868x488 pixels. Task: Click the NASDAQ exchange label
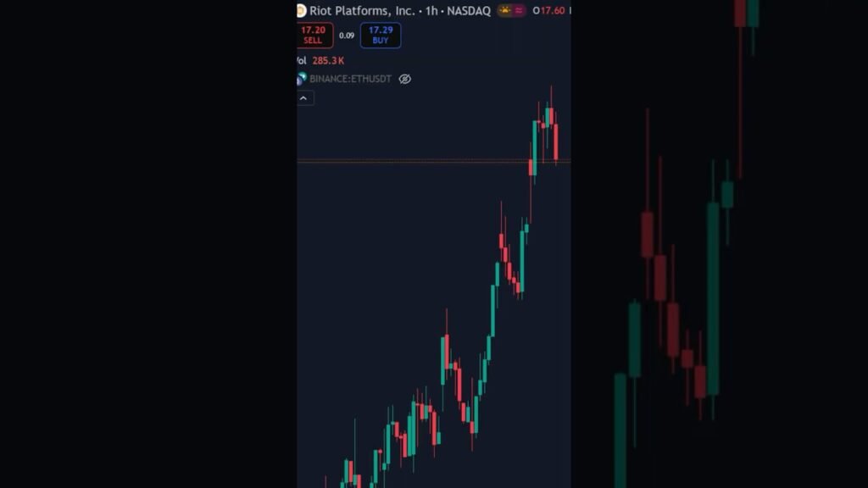point(468,10)
